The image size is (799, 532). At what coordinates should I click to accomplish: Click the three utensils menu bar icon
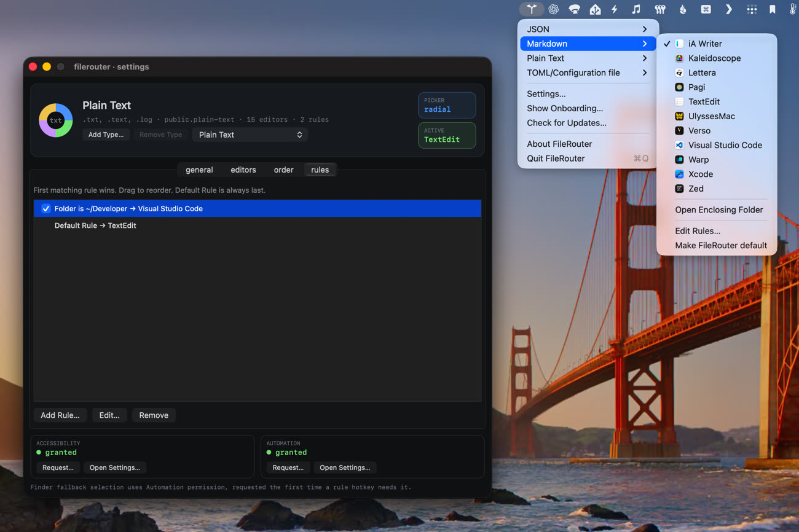[659, 9]
